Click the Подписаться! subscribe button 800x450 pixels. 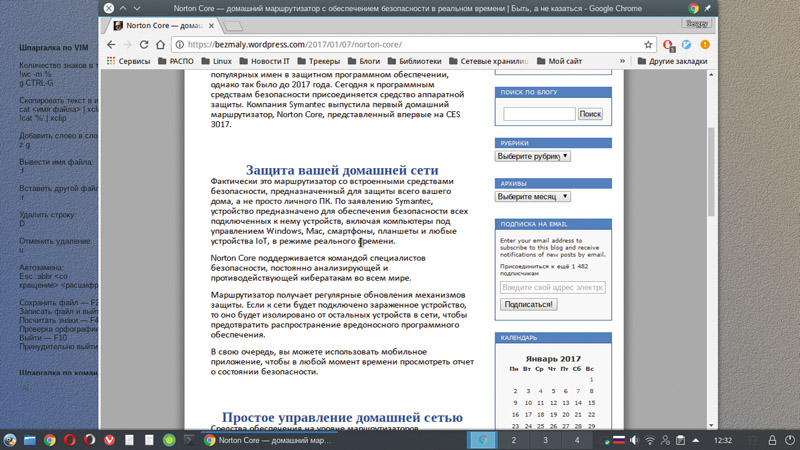click(529, 304)
